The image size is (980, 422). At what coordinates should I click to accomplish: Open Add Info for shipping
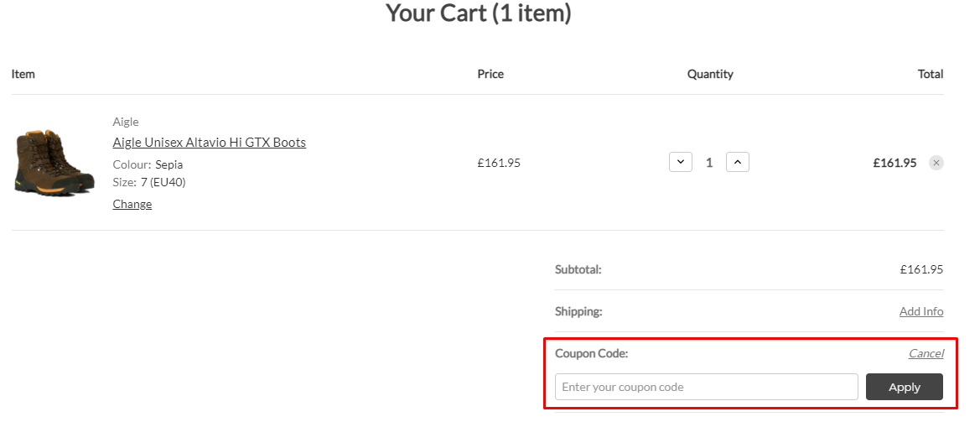tap(920, 311)
